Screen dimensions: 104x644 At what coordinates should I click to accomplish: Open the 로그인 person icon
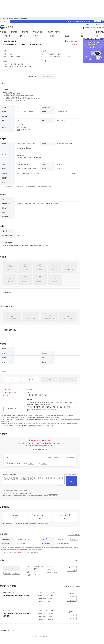pos(84,28)
